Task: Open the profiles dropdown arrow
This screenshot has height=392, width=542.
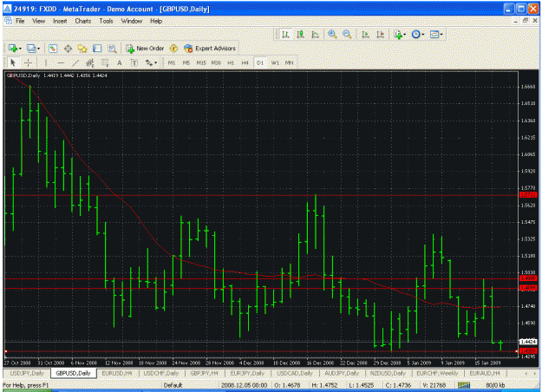Action: click(38, 49)
